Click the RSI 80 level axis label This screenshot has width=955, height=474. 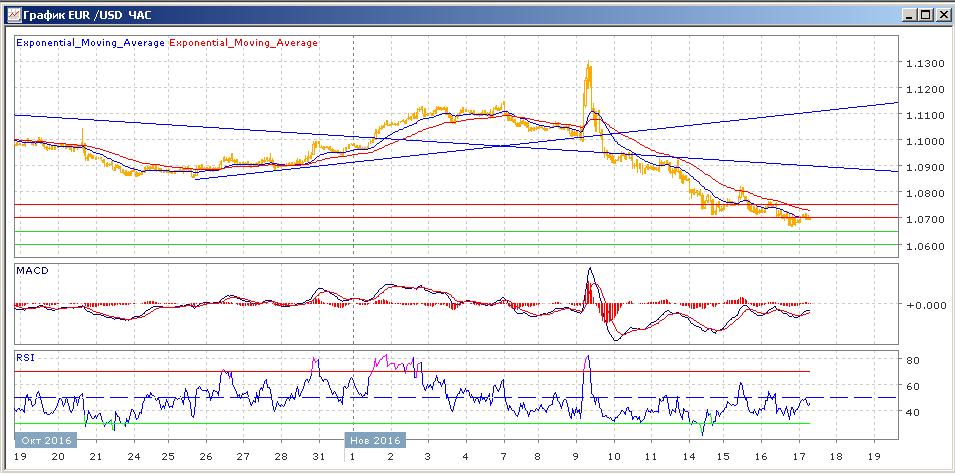pos(913,360)
